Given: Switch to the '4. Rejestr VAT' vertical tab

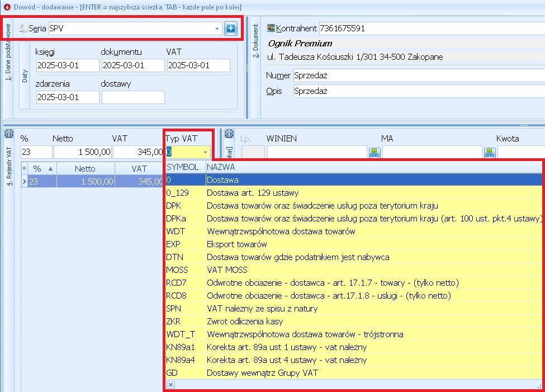Looking at the screenshot, I should click(9, 166).
